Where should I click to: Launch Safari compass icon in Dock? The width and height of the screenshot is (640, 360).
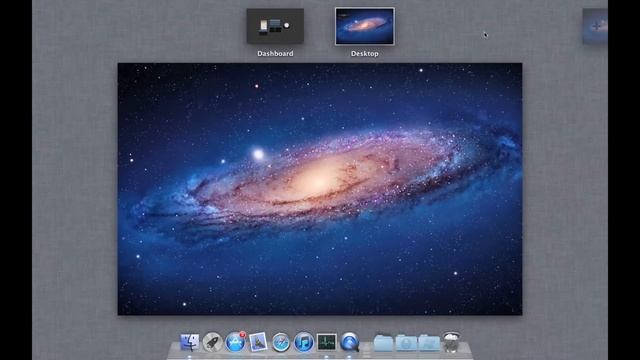click(x=281, y=342)
